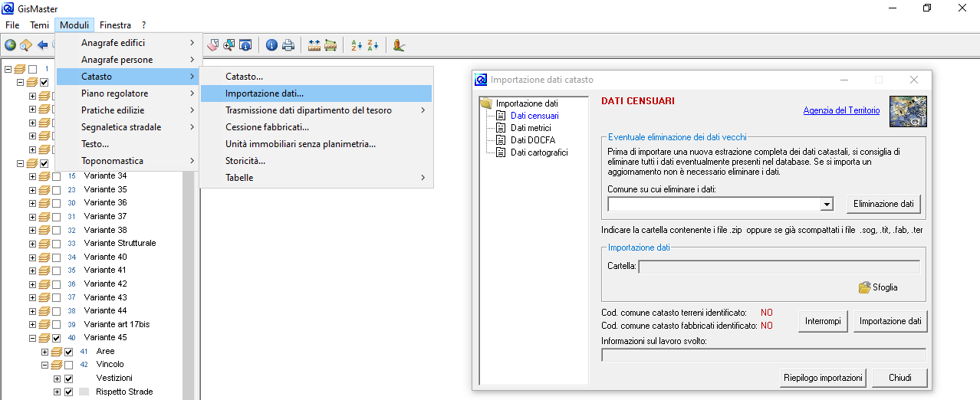Click the layer stack icon of Aree
The image size is (980, 400).
tap(57, 352)
